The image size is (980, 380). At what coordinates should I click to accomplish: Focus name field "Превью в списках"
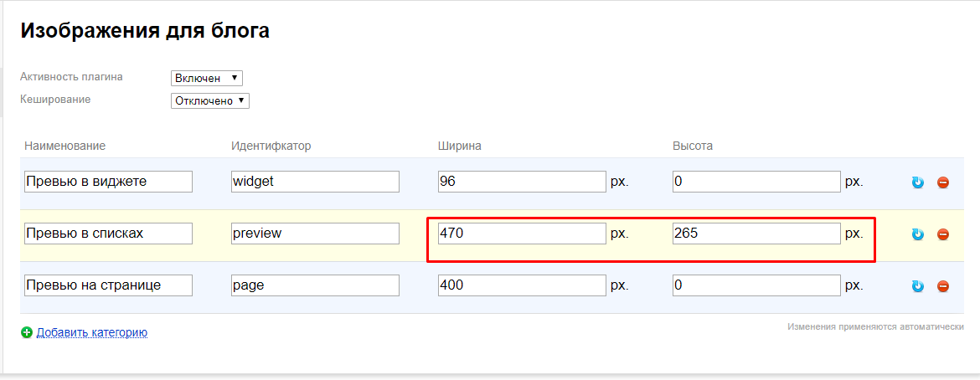(x=108, y=234)
